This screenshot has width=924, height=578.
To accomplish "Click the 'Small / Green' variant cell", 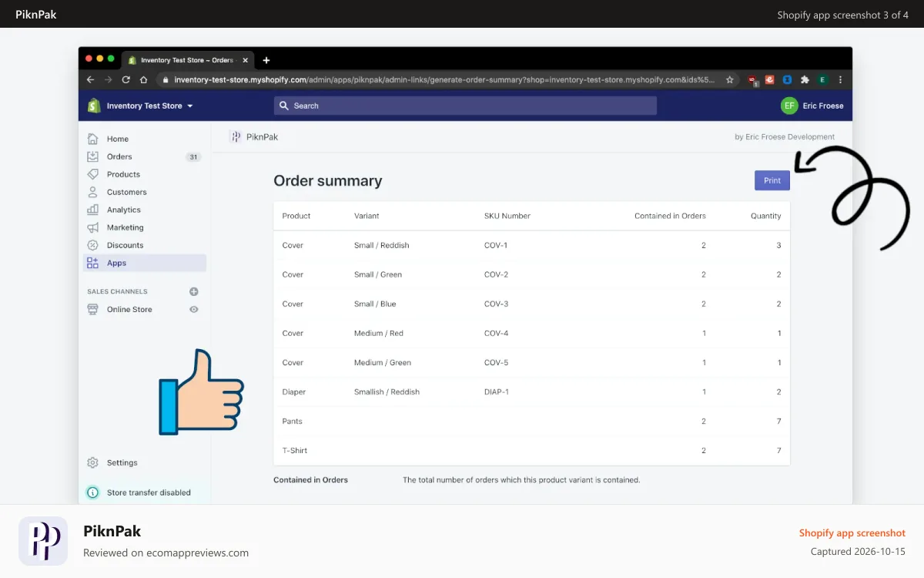I will click(378, 274).
